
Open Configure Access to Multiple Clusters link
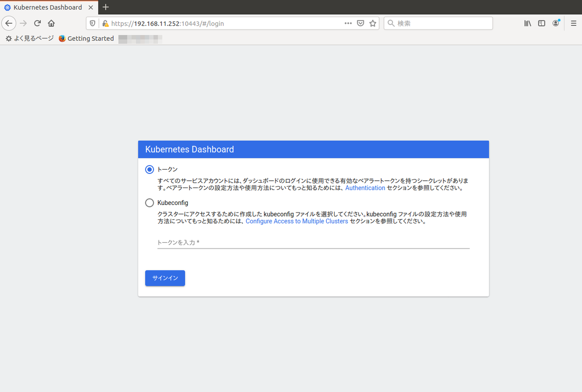tap(297, 221)
